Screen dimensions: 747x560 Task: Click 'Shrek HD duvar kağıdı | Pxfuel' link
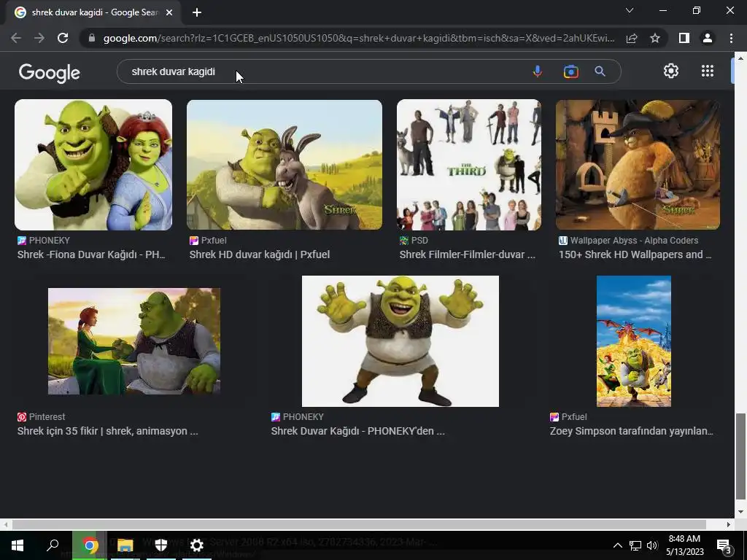[259, 254]
